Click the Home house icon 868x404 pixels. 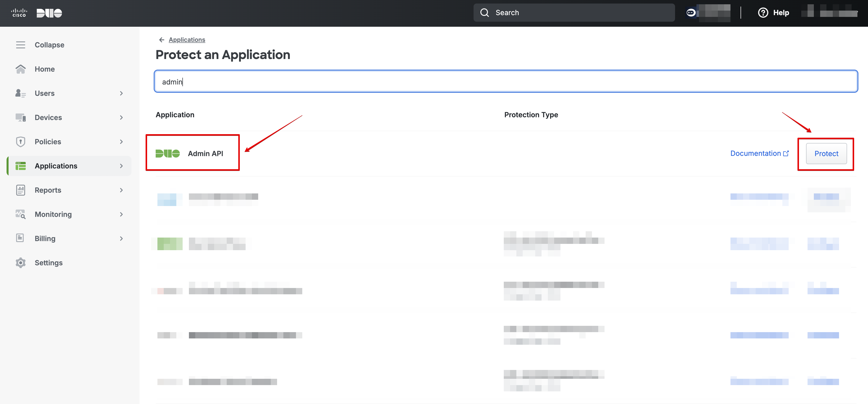coord(21,69)
